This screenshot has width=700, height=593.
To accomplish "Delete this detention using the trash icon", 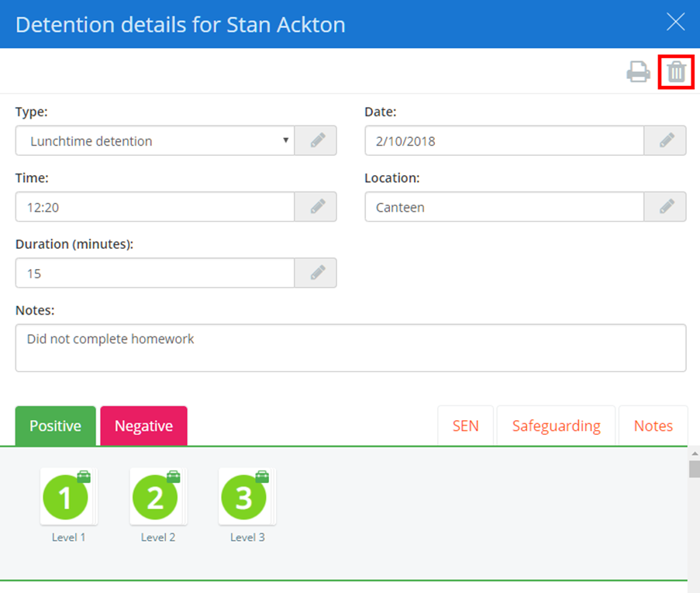I will coord(675,71).
